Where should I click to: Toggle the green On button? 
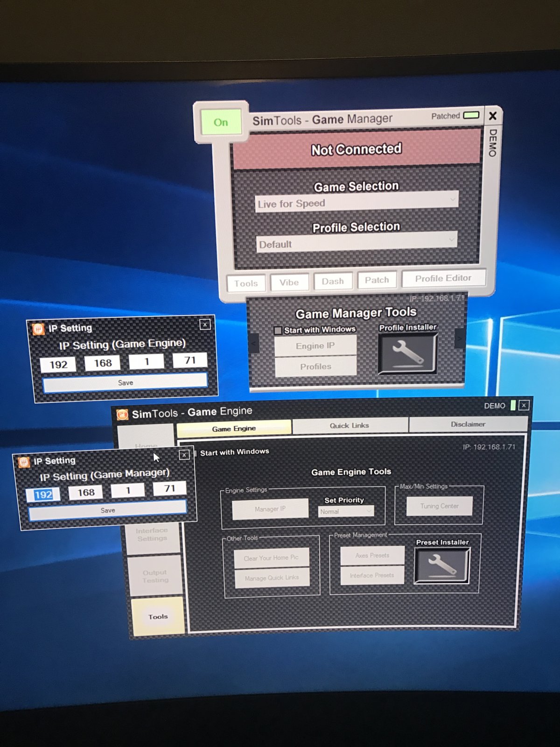221,122
